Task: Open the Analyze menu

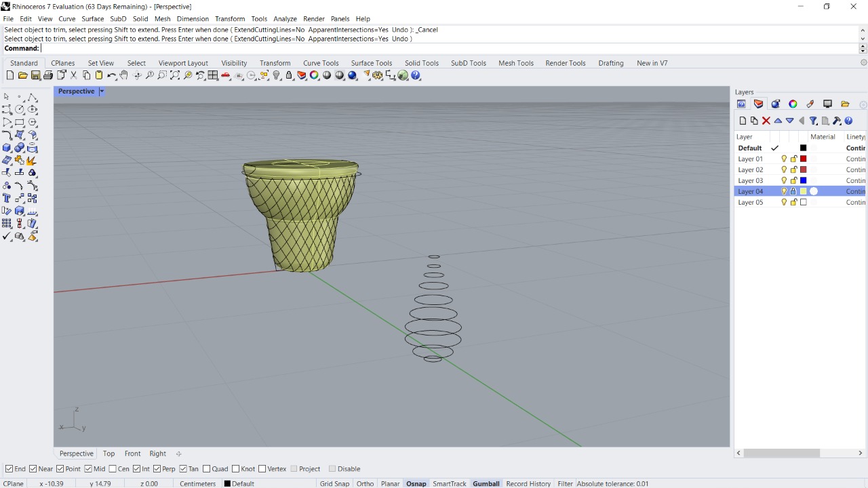Action: (285, 19)
